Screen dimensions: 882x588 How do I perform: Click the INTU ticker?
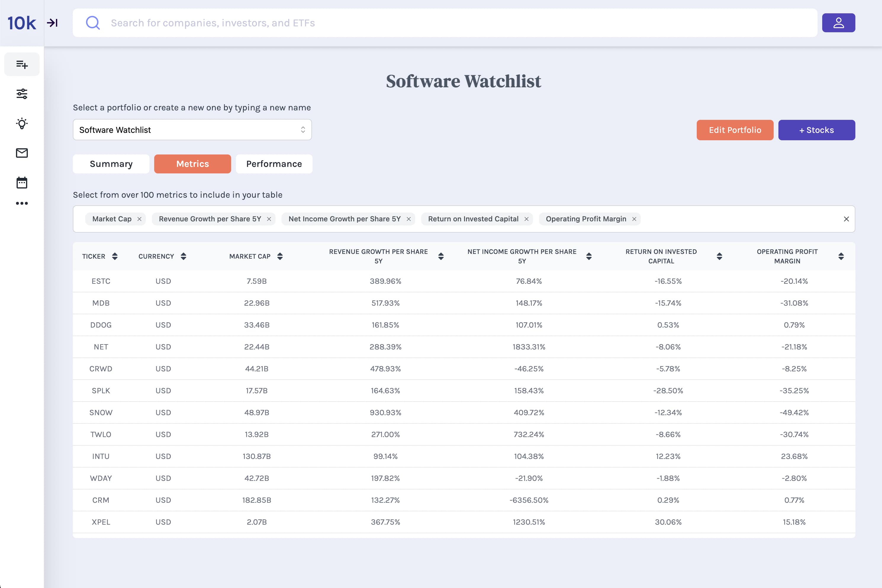click(x=101, y=456)
